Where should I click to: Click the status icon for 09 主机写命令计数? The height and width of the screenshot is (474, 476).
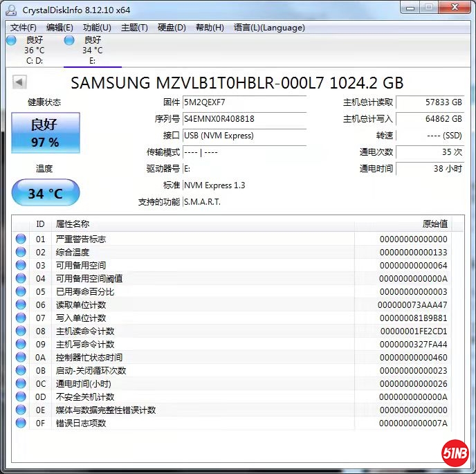pos(21,344)
